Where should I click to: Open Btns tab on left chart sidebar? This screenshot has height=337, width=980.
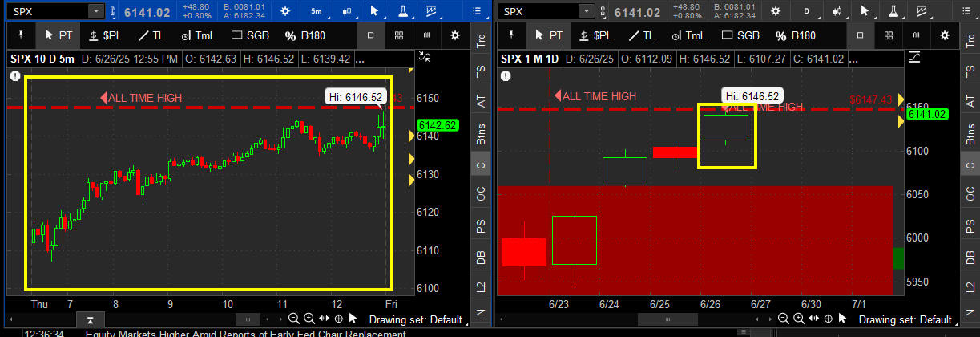coord(481,133)
